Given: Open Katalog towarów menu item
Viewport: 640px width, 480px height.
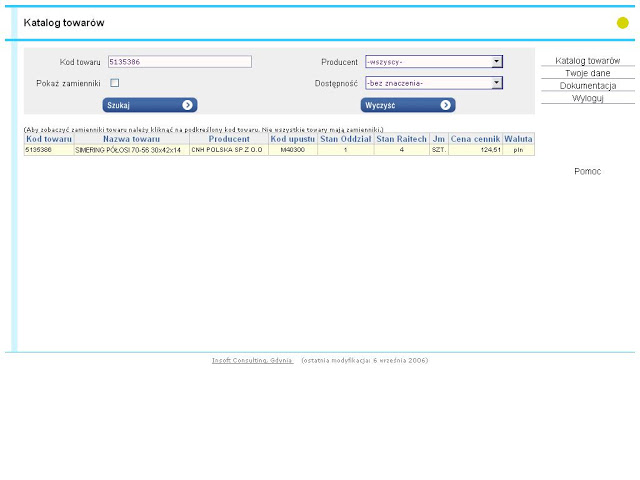Looking at the screenshot, I should (x=587, y=61).
